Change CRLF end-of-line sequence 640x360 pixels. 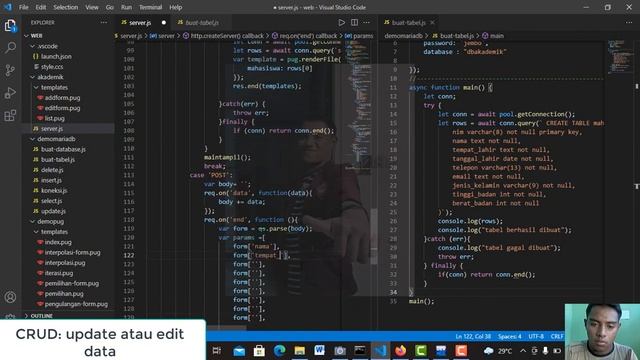557,336
